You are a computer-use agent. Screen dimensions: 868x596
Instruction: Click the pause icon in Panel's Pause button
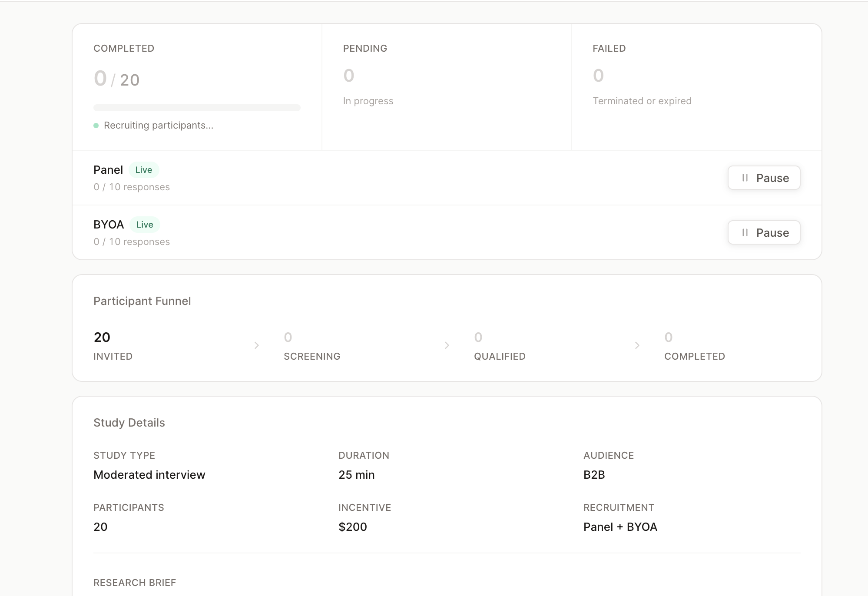point(745,178)
